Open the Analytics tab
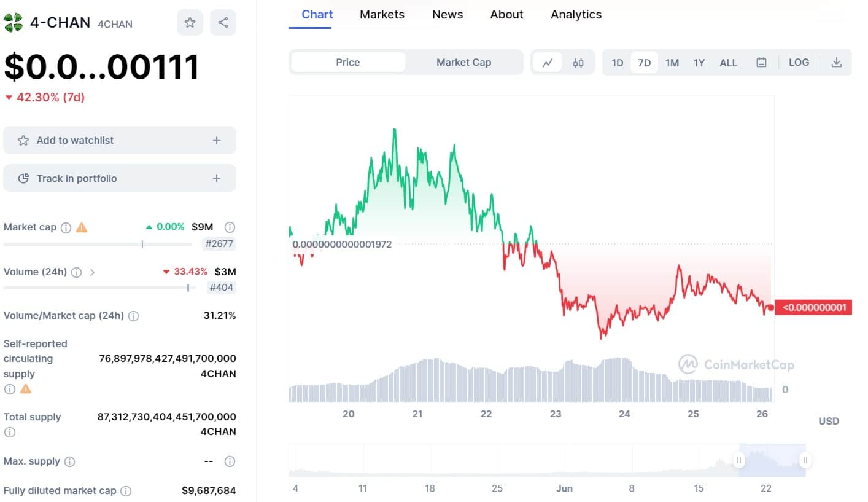 [576, 14]
